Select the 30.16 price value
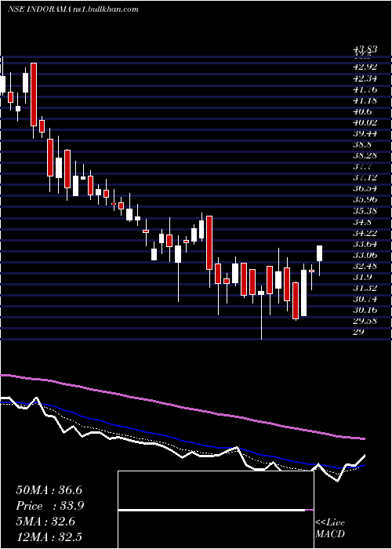This screenshot has height=549, width=392. click(365, 311)
